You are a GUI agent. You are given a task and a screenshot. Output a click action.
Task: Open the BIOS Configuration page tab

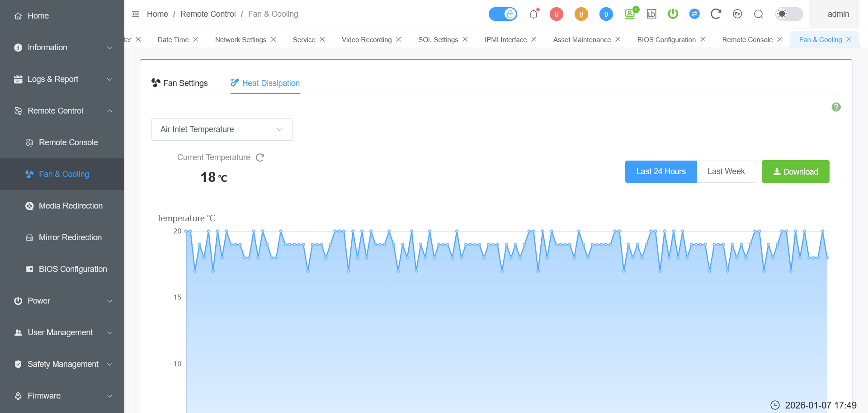tap(666, 40)
